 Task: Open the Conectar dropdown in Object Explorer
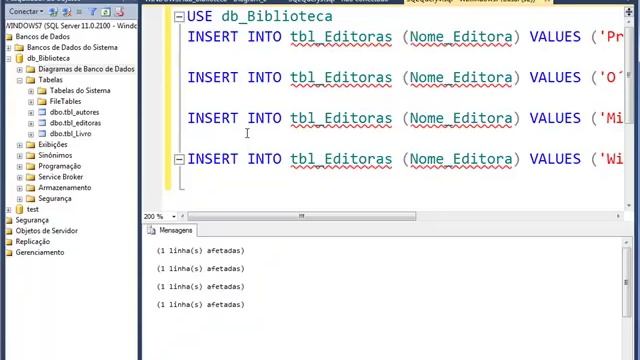pyautogui.click(x=26, y=11)
